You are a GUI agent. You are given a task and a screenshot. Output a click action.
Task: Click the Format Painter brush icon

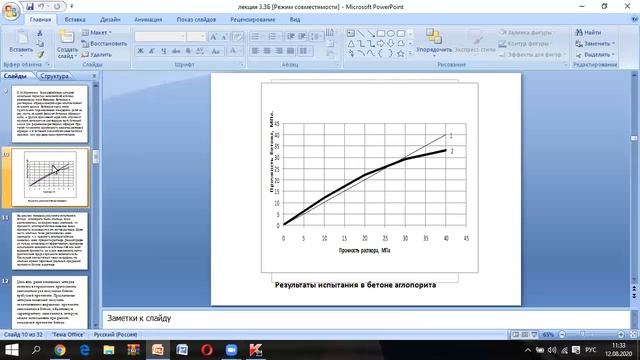pos(40,54)
